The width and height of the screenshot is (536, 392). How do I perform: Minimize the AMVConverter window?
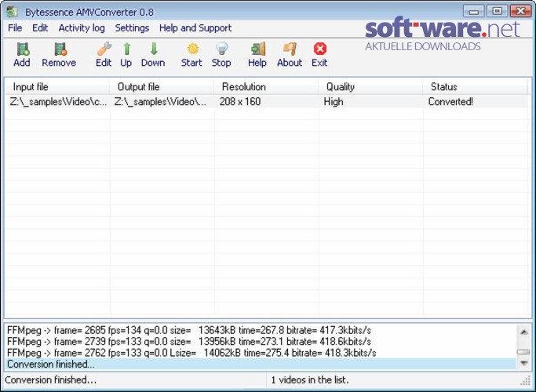coord(474,11)
